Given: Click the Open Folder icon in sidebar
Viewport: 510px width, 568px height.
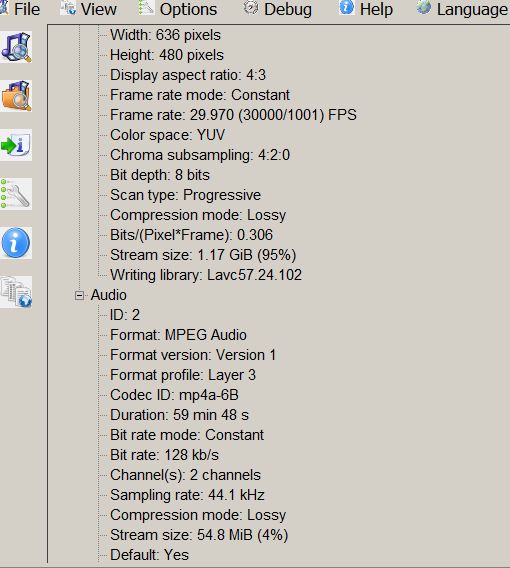Looking at the screenshot, I should [x=16, y=96].
